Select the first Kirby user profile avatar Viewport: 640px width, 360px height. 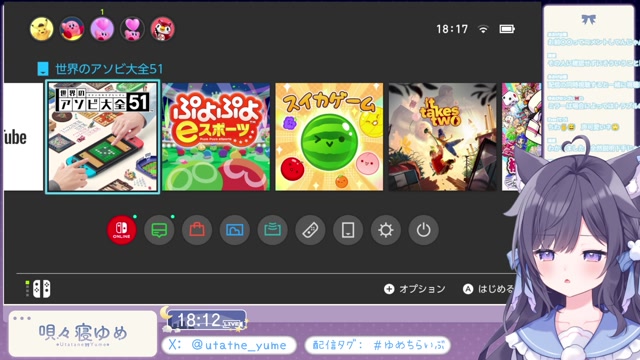coord(72,29)
